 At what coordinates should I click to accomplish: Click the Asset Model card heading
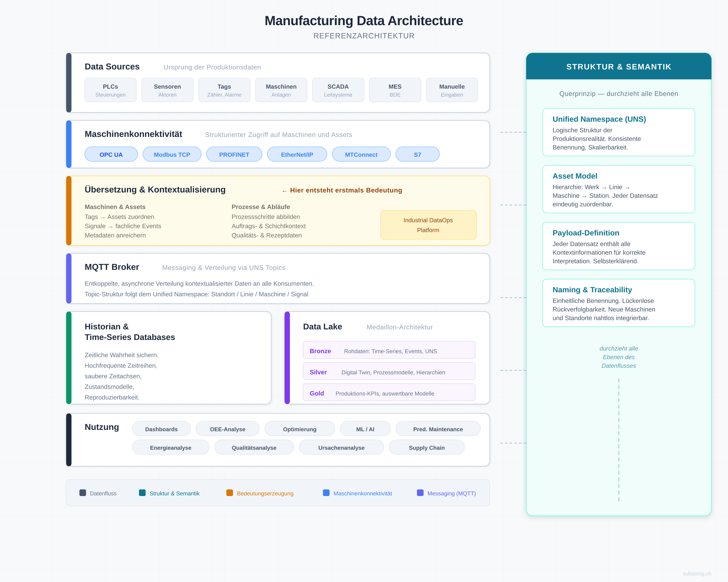(x=575, y=176)
